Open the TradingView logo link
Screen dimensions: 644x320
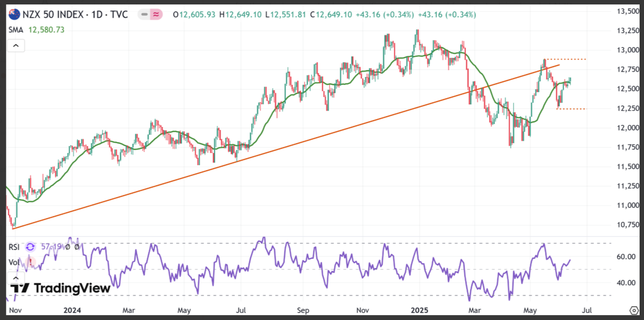pyautogui.click(x=60, y=288)
